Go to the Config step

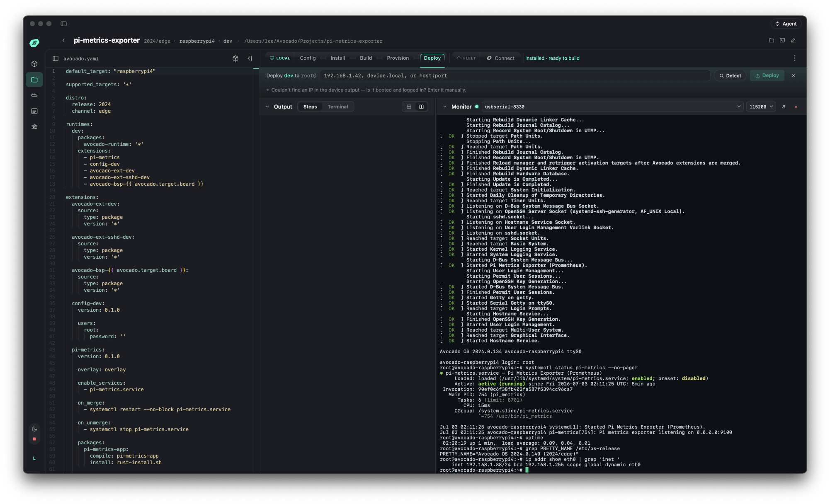pos(308,58)
